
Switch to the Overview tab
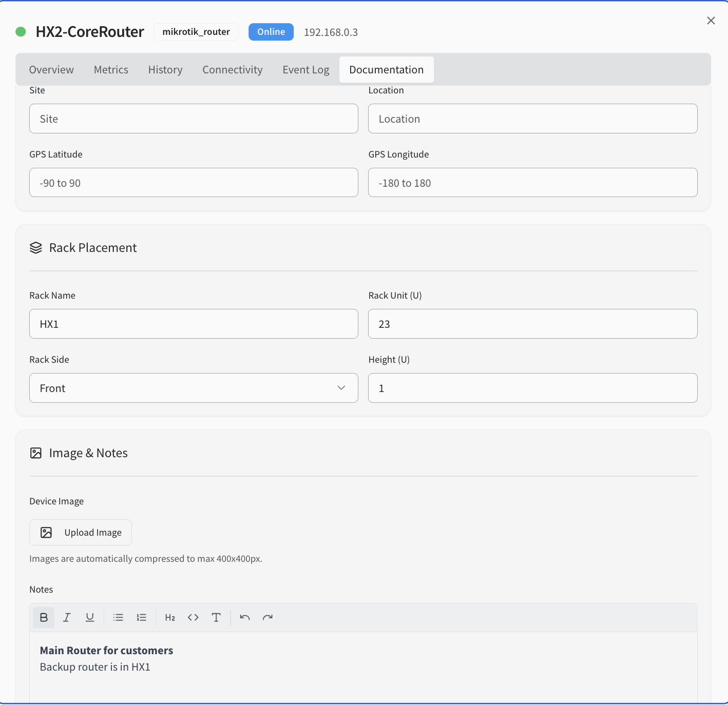click(51, 70)
